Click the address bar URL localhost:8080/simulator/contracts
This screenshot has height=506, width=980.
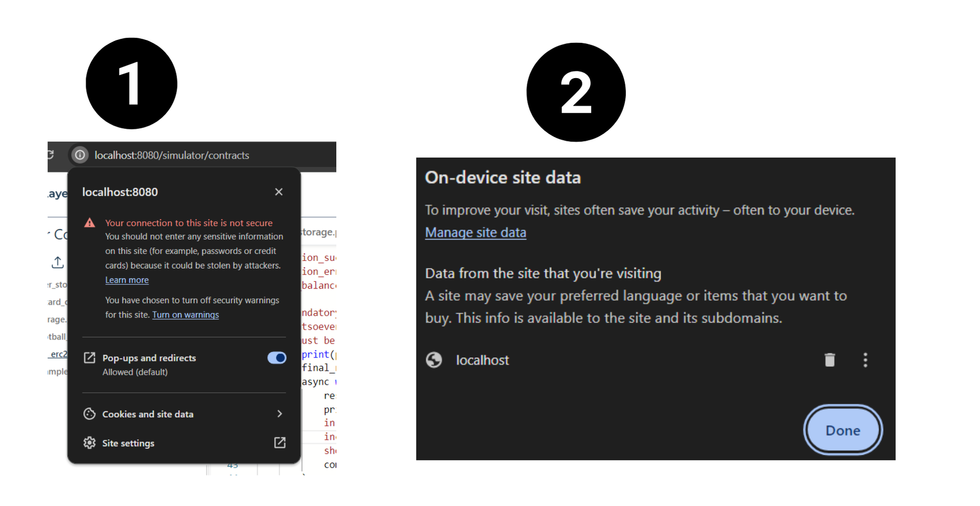(x=171, y=155)
